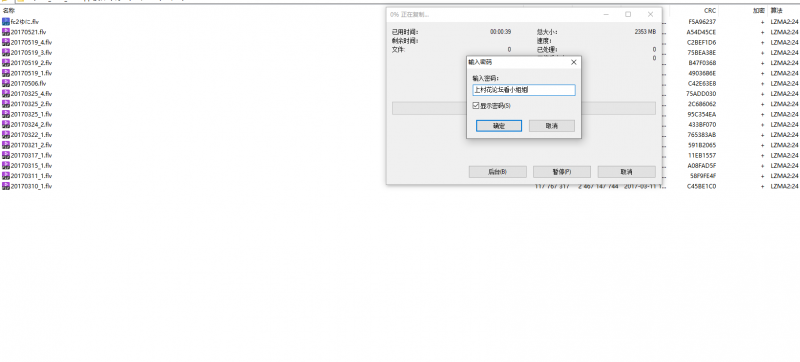The height and width of the screenshot is (362, 800).
Task: Click the 暂停(P) pause button
Action: pyautogui.click(x=562, y=172)
